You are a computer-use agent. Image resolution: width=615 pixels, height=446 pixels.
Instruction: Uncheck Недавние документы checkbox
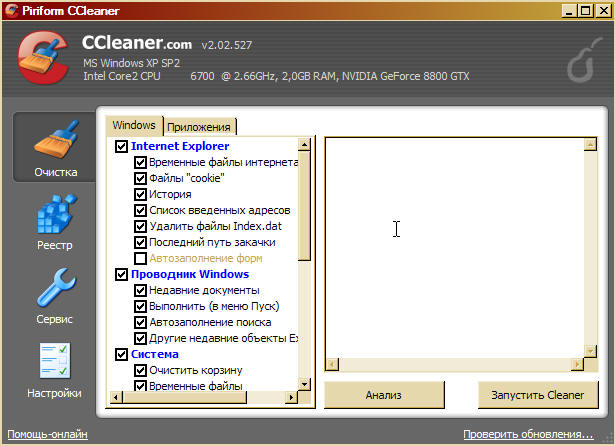pyautogui.click(x=140, y=290)
